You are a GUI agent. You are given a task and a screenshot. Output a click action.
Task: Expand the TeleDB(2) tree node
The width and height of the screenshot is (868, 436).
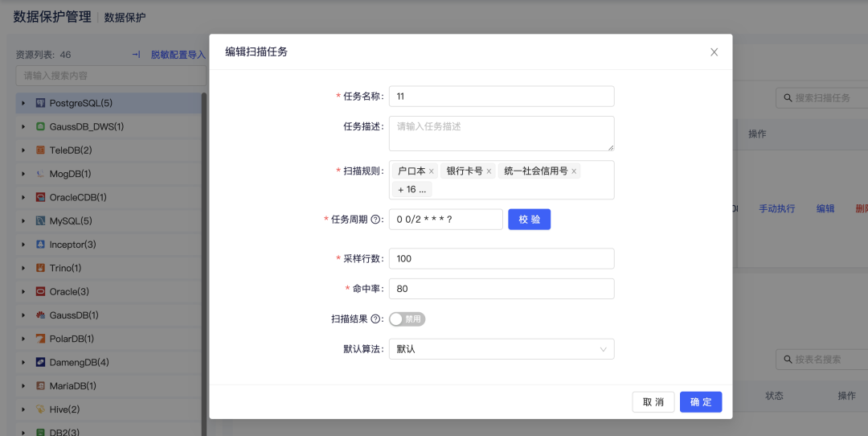click(x=23, y=150)
